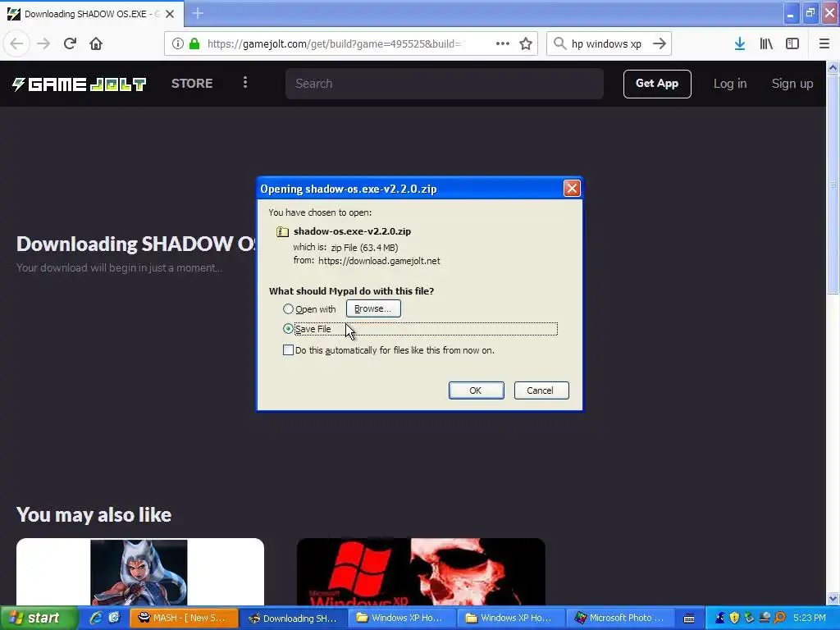Click the zip file icon in dialog
Viewport: 840px width, 630px height.
(282, 231)
